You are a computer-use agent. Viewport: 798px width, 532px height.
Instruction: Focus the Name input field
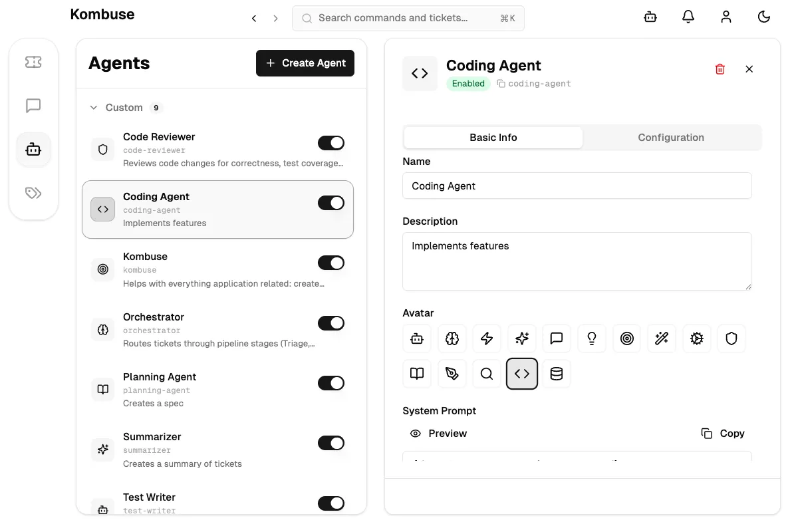[577, 186]
